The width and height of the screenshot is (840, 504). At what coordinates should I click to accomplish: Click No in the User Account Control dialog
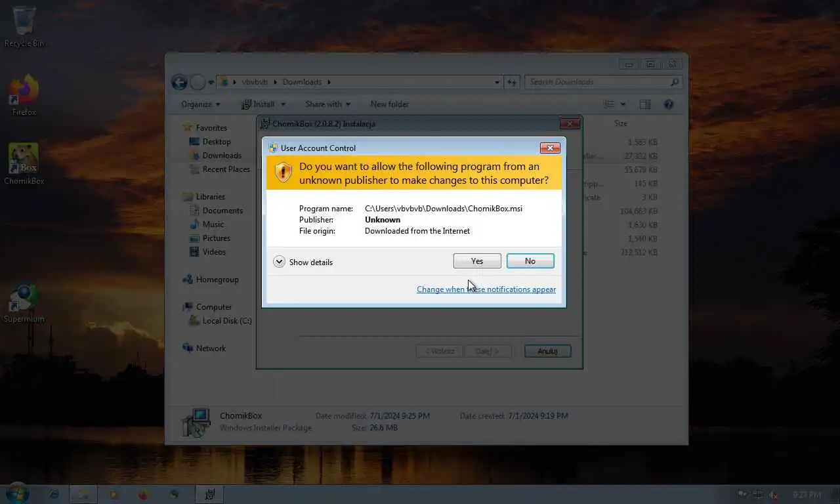click(x=530, y=261)
